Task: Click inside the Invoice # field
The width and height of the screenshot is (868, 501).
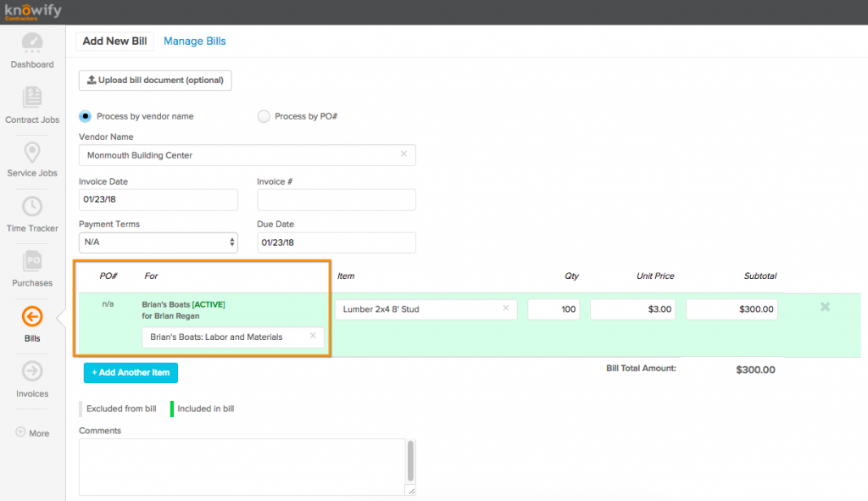Action: tap(336, 199)
